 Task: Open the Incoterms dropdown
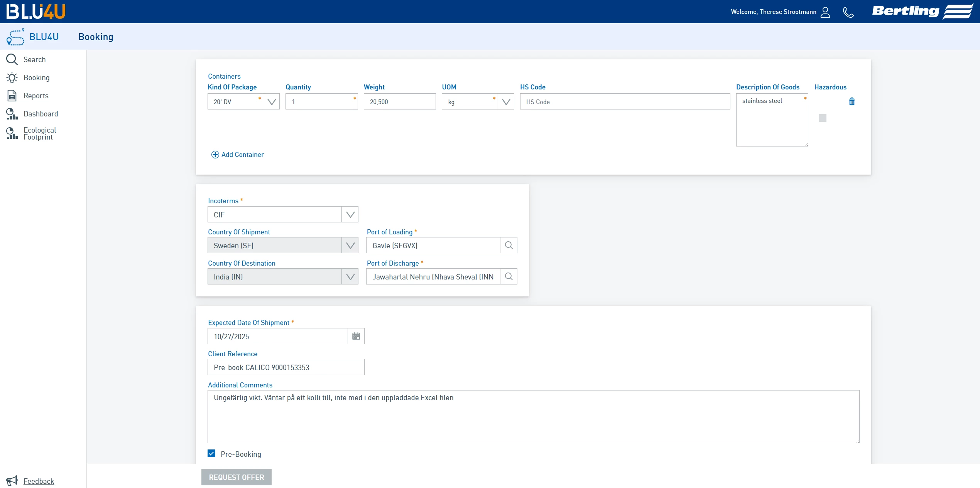click(350, 215)
